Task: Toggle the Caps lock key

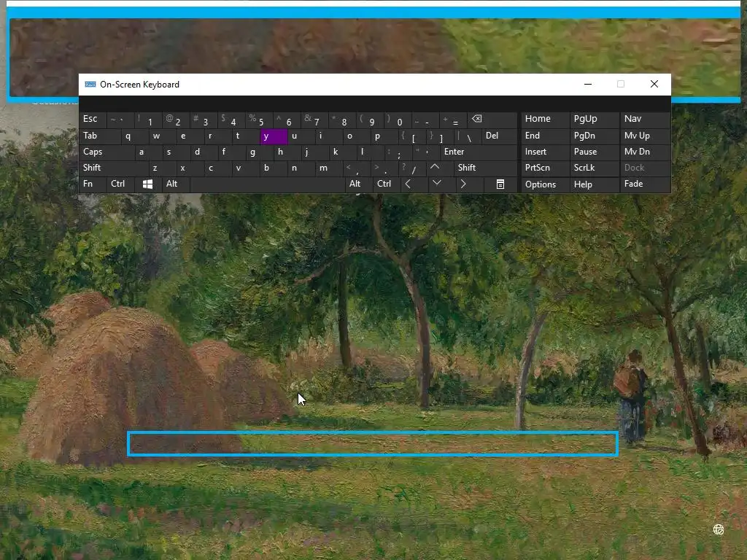Action: [107, 152]
